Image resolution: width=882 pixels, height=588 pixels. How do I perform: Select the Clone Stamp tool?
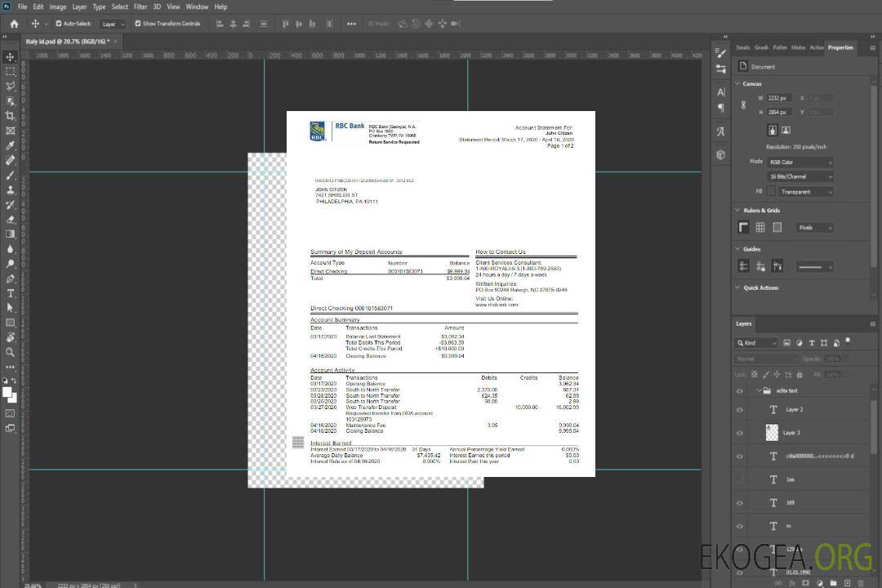pyautogui.click(x=10, y=189)
